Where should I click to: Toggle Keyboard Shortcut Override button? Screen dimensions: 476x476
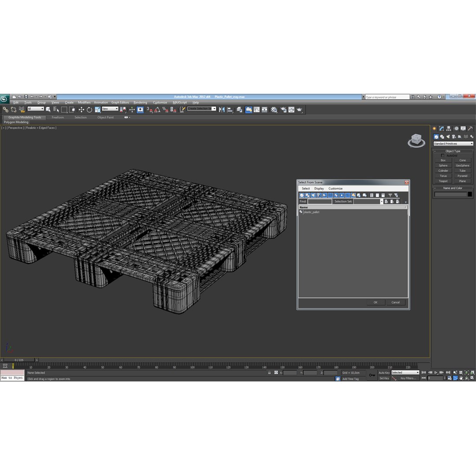tap(140, 110)
